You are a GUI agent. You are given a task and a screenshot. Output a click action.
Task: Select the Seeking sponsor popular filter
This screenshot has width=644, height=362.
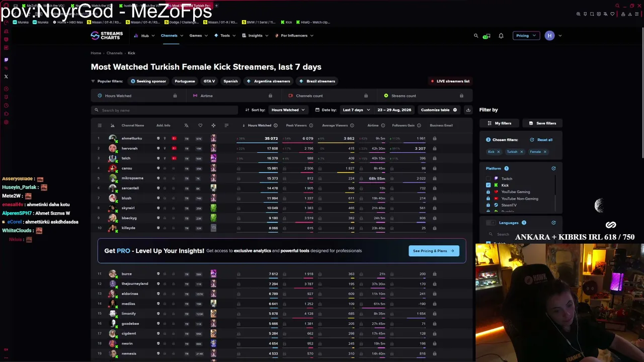pyautogui.click(x=148, y=81)
